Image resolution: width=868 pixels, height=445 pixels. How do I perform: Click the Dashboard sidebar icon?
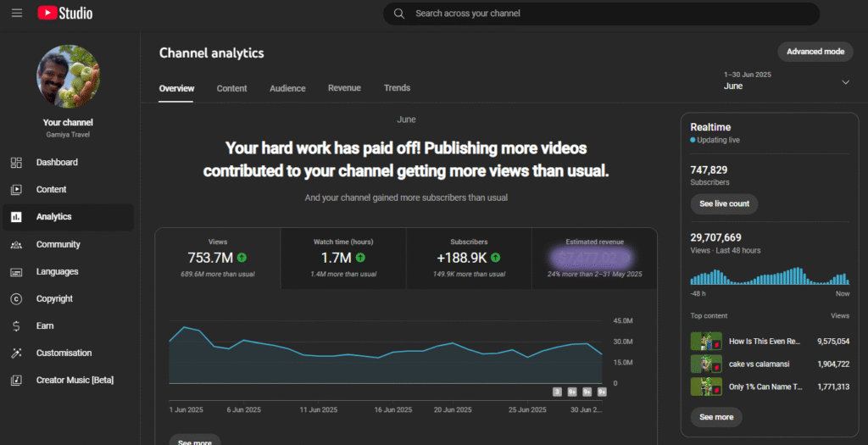click(x=16, y=163)
